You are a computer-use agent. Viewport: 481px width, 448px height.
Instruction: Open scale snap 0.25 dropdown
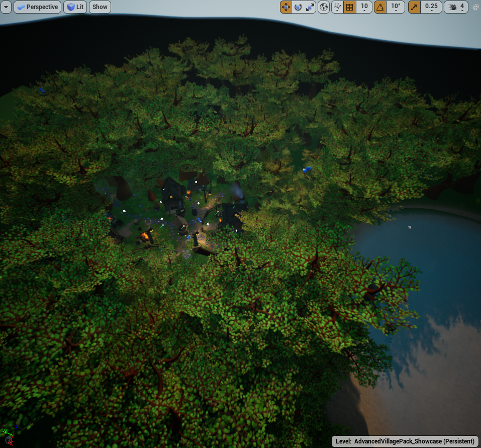click(431, 7)
